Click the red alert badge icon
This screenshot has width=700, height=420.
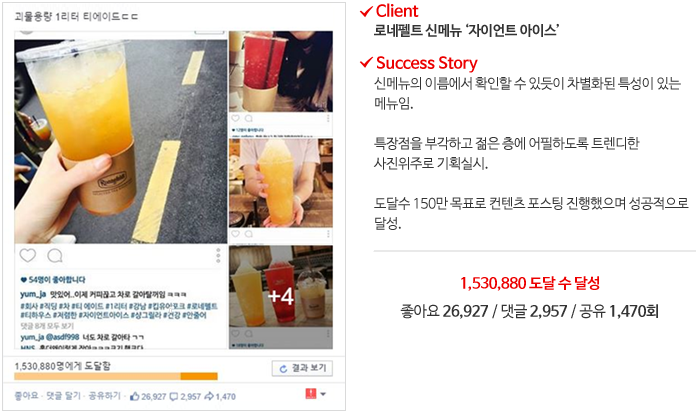[x=311, y=394]
